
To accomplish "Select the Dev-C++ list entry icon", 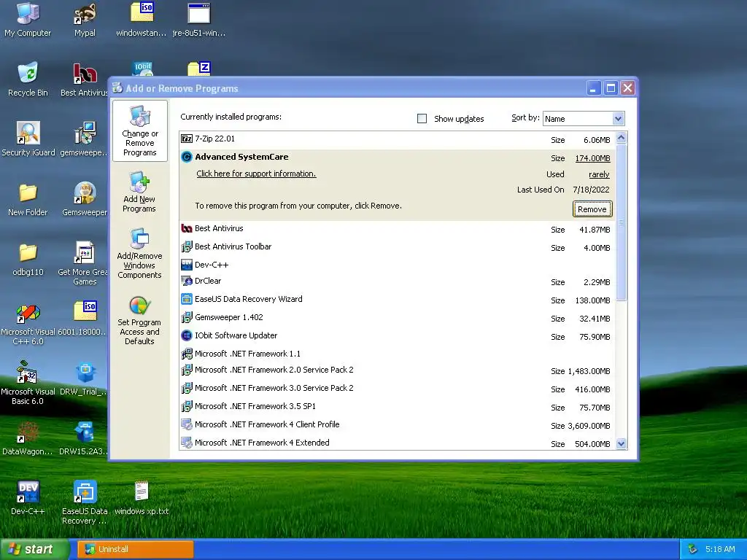I will [x=187, y=265].
